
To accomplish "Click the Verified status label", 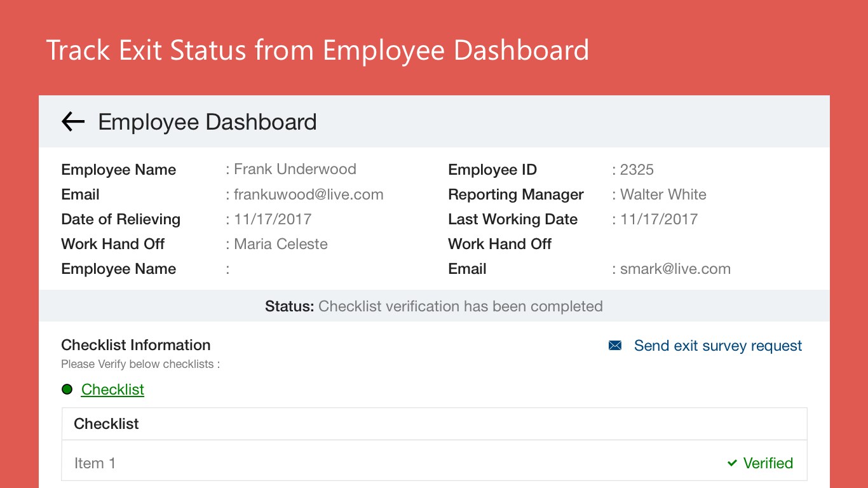I will click(768, 463).
